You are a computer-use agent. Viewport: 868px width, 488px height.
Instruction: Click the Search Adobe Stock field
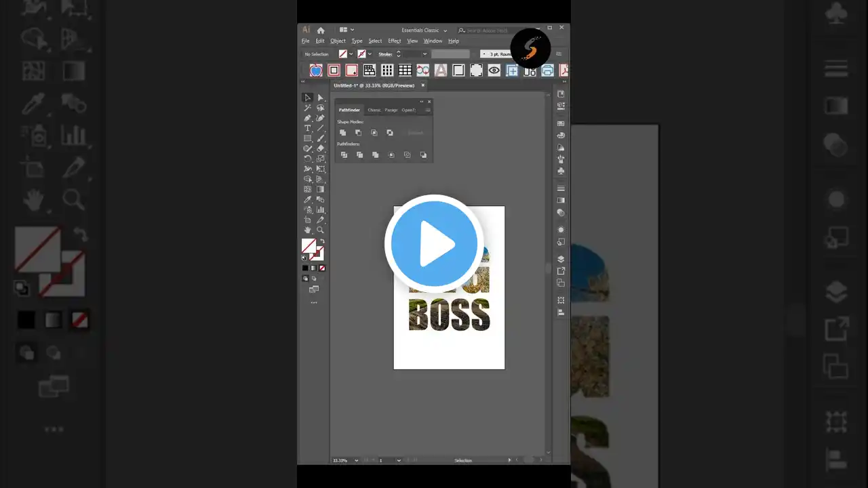point(487,30)
